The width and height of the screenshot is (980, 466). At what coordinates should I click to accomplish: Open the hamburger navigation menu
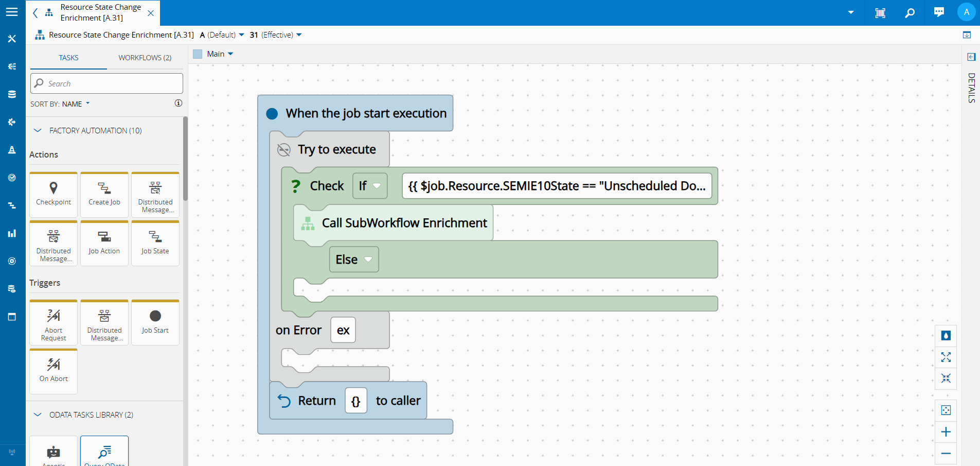click(12, 11)
